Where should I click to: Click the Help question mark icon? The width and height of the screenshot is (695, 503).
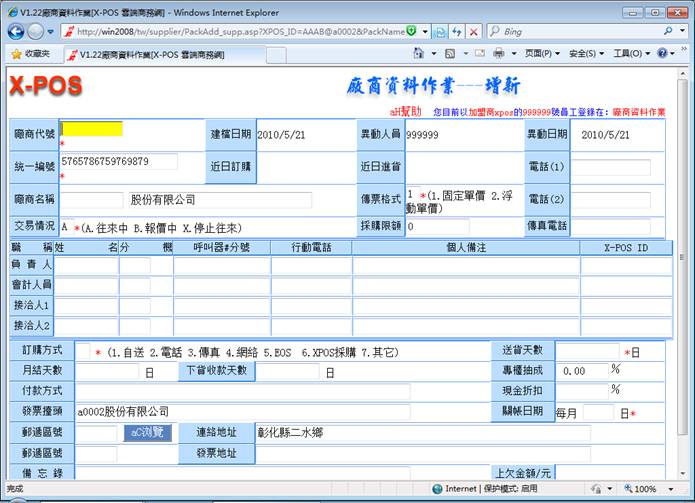coord(660,53)
